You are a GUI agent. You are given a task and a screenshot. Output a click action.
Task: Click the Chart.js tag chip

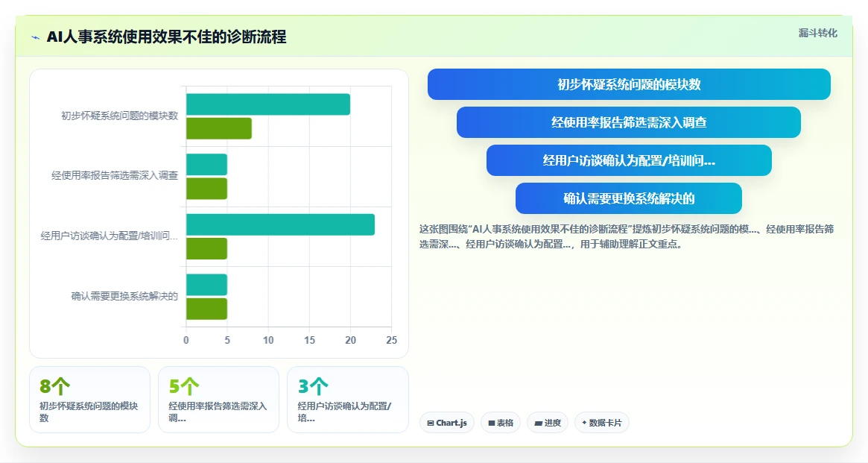pyautogui.click(x=447, y=423)
